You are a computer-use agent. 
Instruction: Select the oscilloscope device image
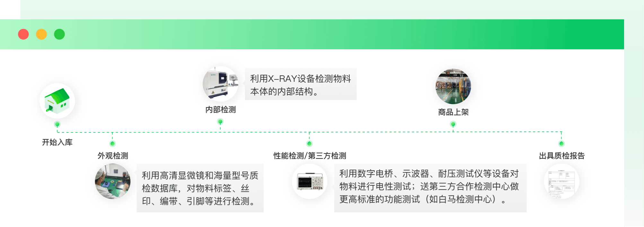coord(310,181)
